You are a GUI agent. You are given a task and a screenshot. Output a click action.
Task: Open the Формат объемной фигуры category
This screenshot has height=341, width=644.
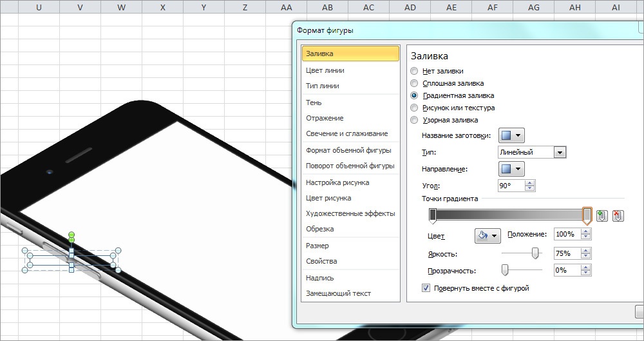(x=350, y=150)
